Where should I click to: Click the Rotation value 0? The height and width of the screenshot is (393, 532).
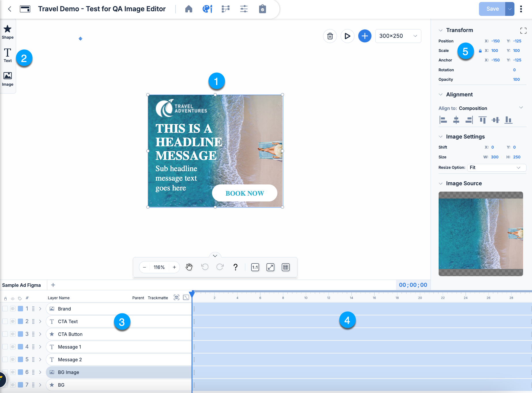(514, 70)
